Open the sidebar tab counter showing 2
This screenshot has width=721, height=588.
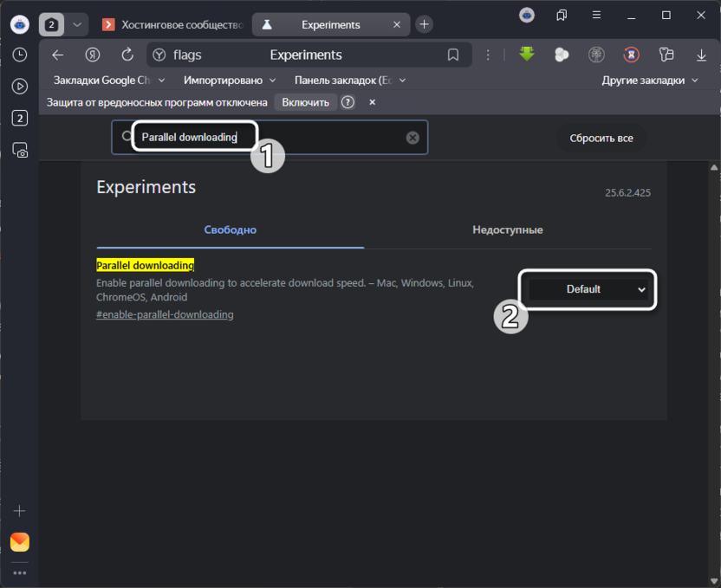point(19,118)
